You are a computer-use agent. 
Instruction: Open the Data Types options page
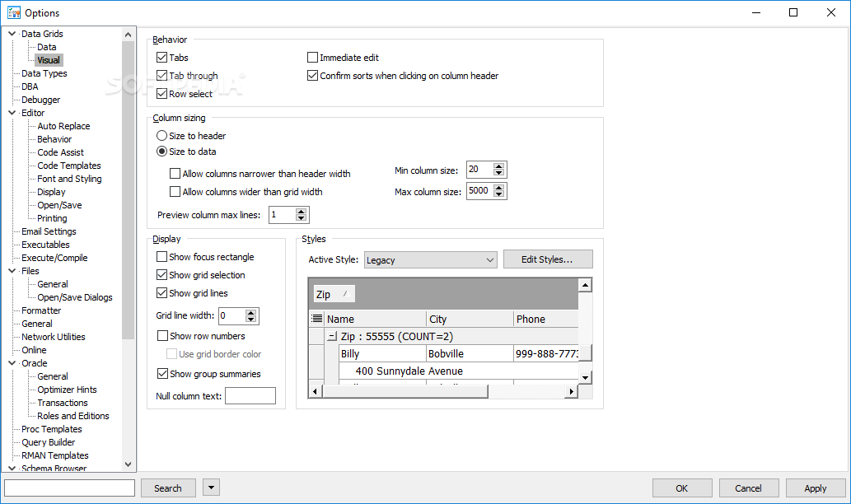tap(44, 73)
